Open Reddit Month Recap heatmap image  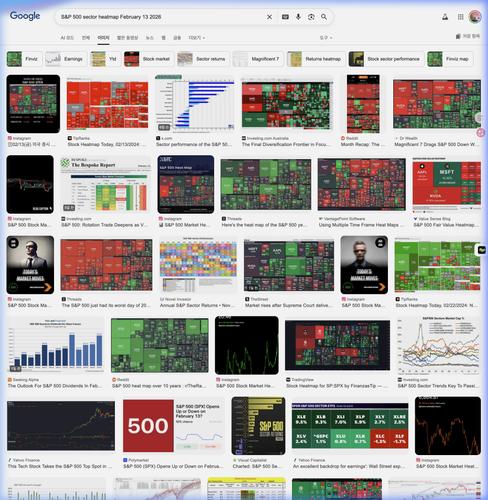click(x=363, y=104)
